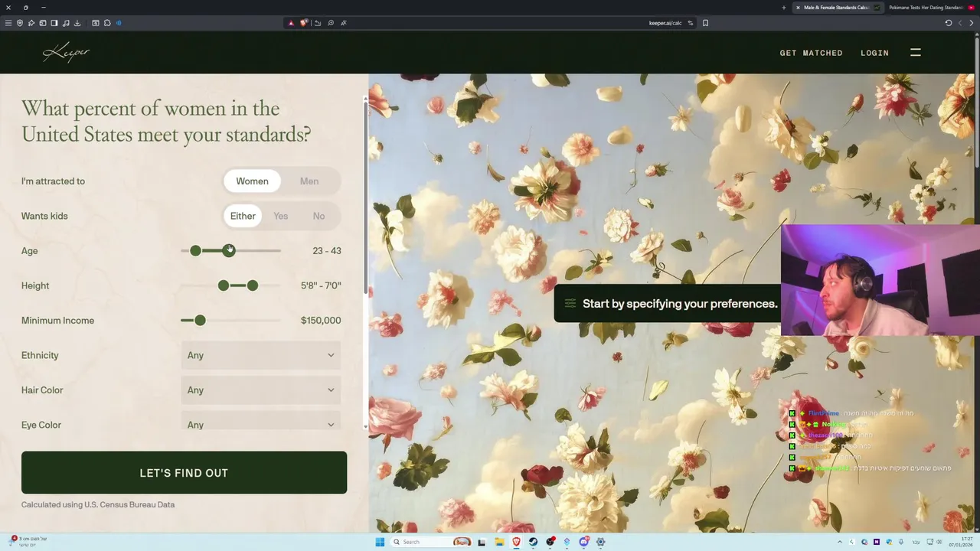Click the minimum age slider handle
This screenshot has width=980, height=551.
coord(196,251)
